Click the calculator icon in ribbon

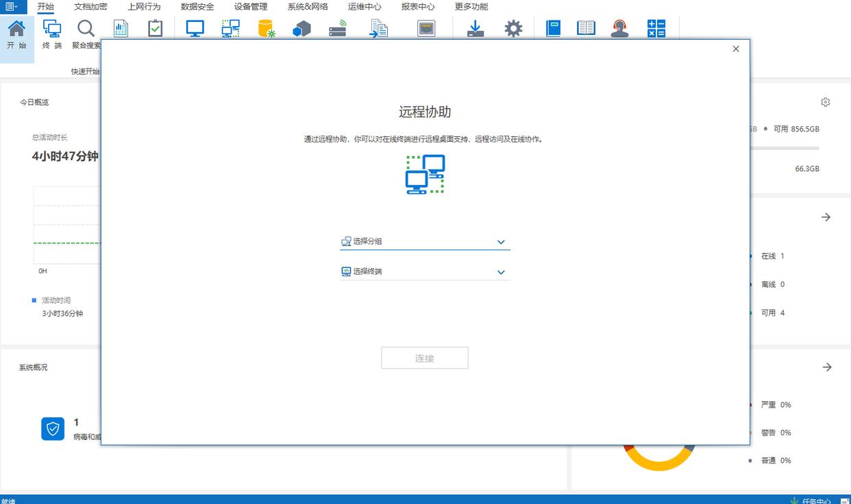click(656, 28)
